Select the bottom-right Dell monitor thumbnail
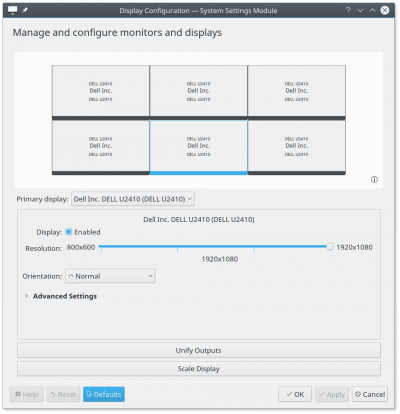Viewport: 400px width, 414px height. 297,147
